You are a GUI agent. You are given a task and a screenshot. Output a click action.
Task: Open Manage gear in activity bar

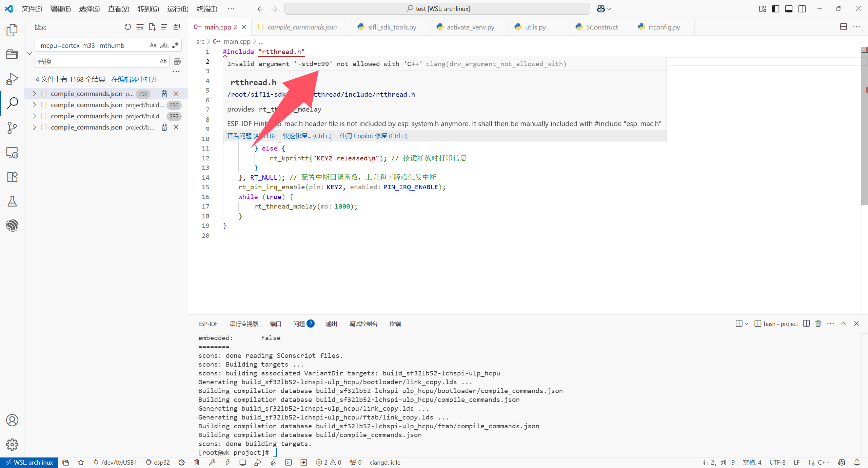point(12,444)
